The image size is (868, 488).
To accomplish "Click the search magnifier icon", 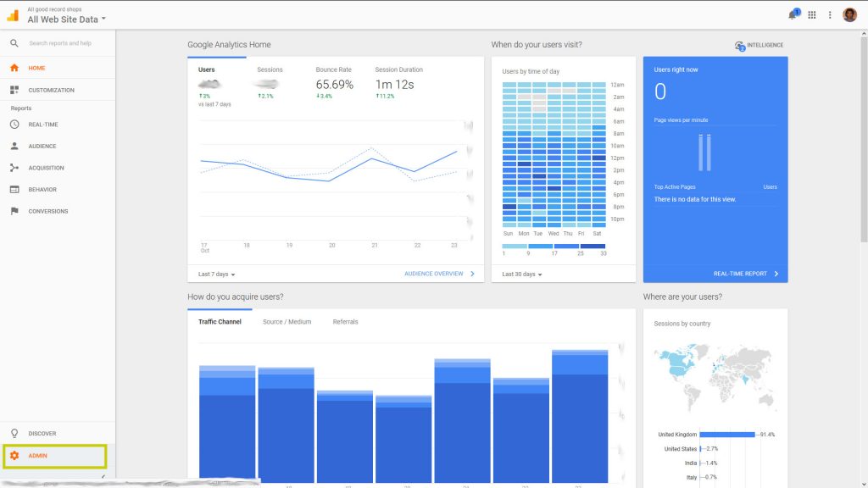I will click(x=14, y=42).
